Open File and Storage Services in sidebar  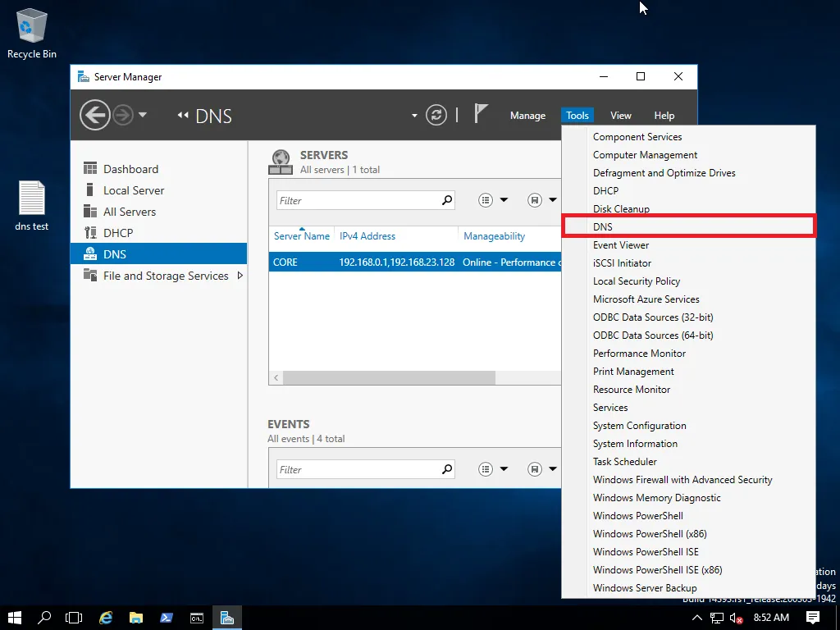[158, 276]
